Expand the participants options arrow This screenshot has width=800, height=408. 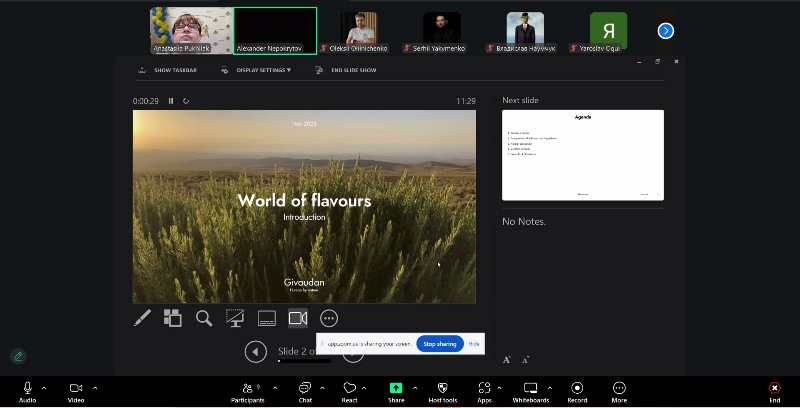pyautogui.click(x=276, y=389)
